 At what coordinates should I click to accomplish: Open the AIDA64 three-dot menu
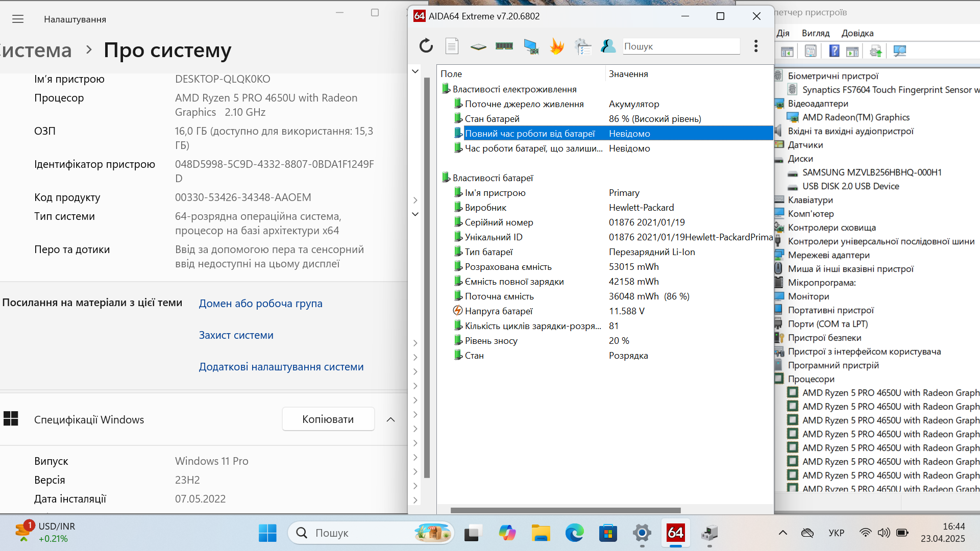pos(756,46)
